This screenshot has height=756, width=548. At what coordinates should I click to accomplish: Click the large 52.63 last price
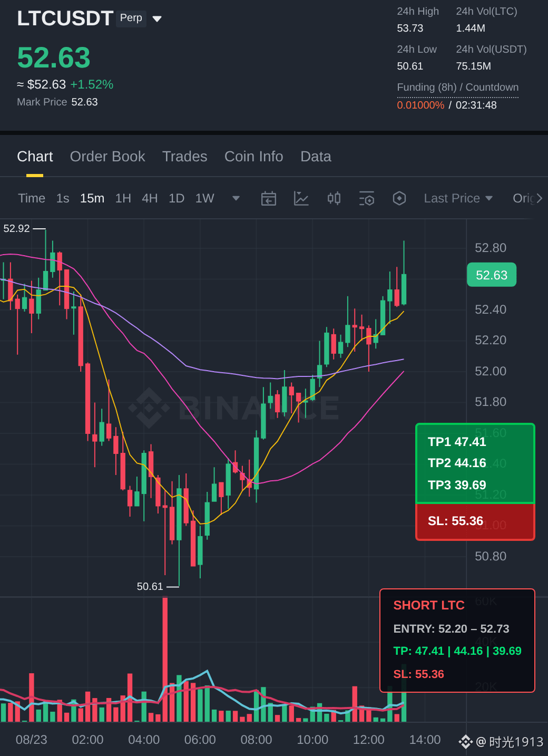[54, 57]
